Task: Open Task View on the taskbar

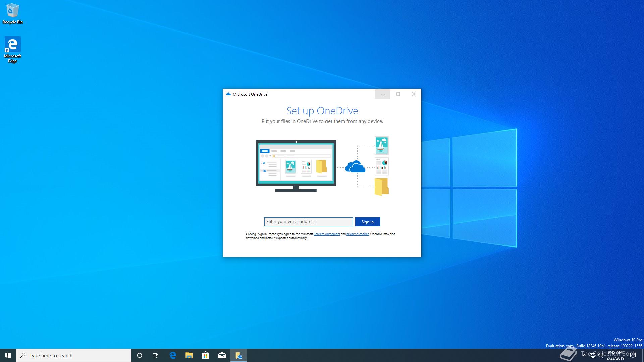Action: 156,355
